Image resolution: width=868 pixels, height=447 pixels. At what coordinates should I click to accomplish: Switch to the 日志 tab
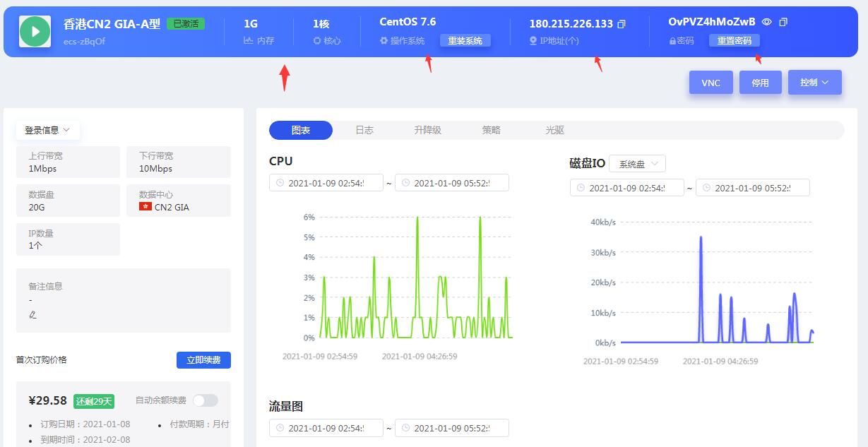tap(364, 130)
